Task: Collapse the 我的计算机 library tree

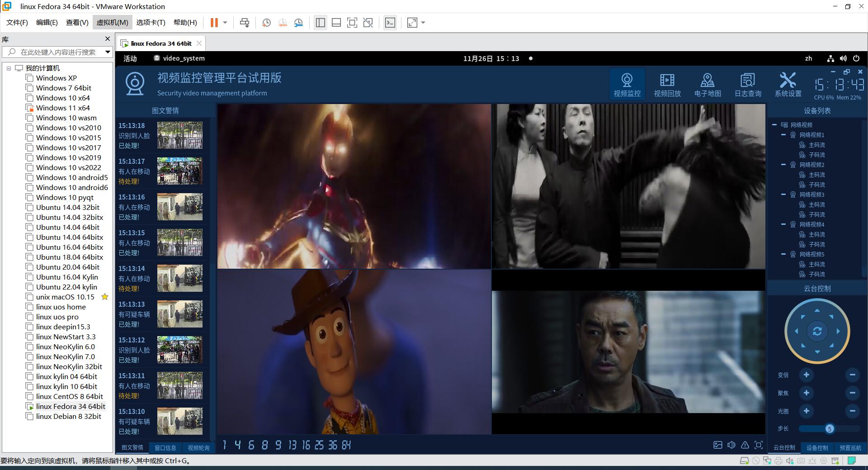Action: click(9, 68)
